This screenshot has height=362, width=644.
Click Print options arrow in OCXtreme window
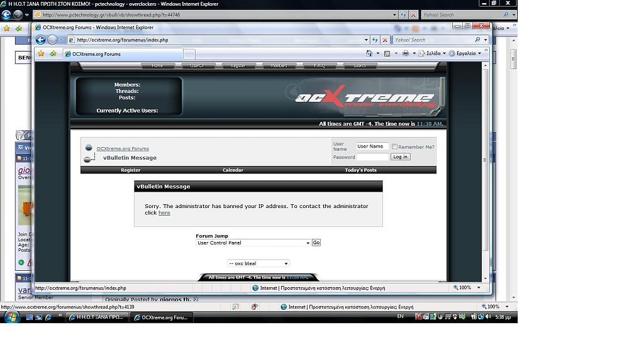click(x=414, y=53)
